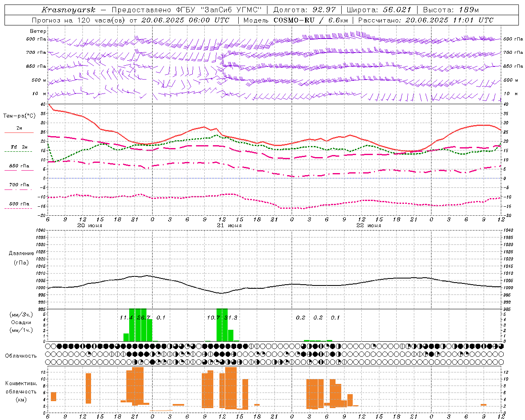Click the Модель COSMO-RU / 6.6км text

pyautogui.click(x=296, y=20)
